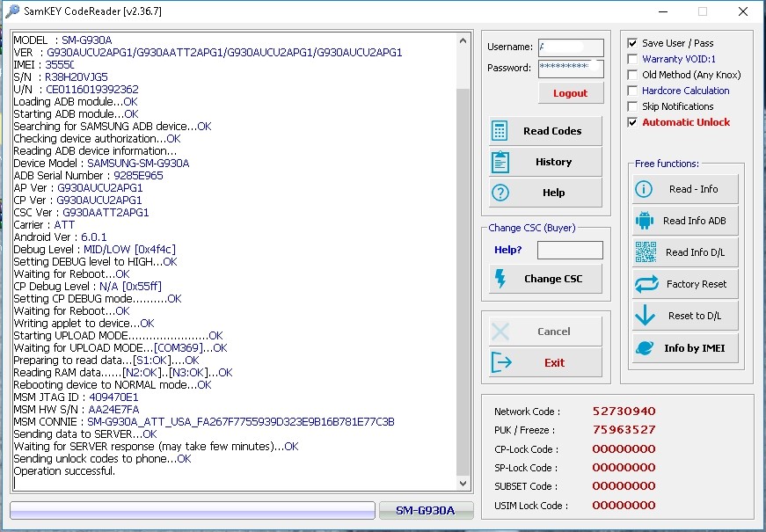Click the Logout button
766x532 pixels.
[571, 93]
